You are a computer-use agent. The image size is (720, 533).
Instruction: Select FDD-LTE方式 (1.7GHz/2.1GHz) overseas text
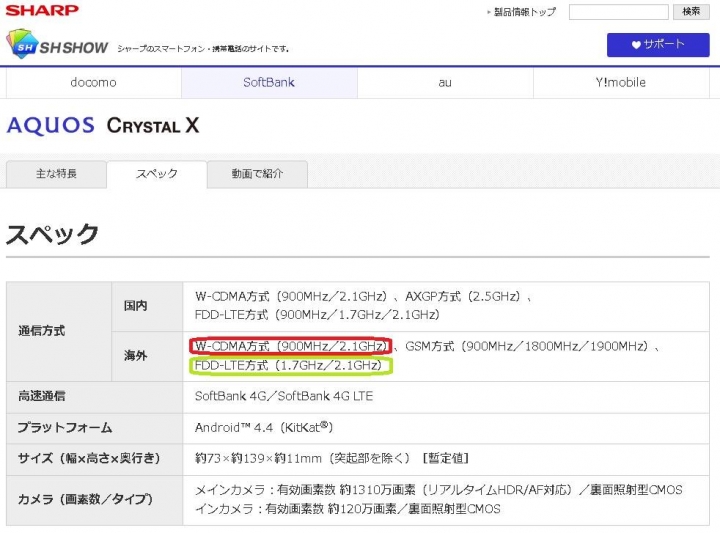pyautogui.click(x=289, y=365)
